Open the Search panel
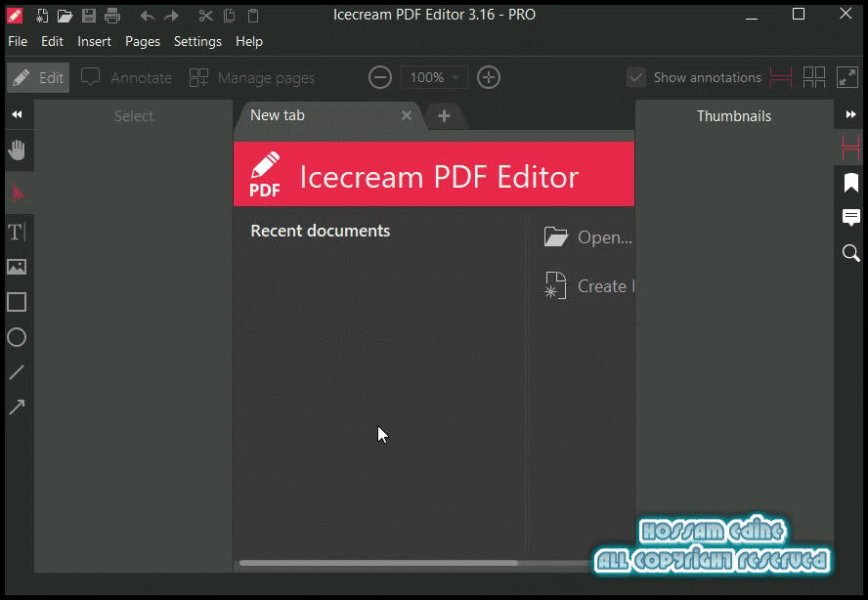The height and width of the screenshot is (600, 868). pyautogui.click(x=850, y=253)
